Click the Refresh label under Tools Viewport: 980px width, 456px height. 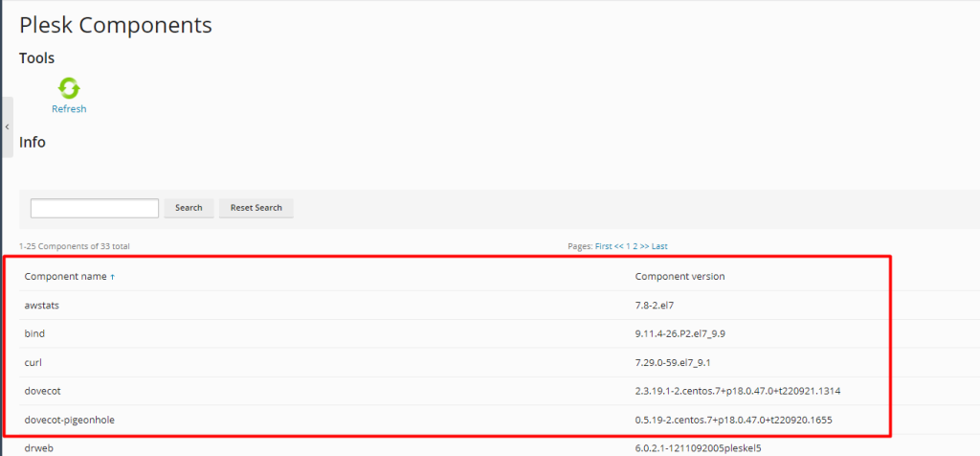click(x=69, y=109)
